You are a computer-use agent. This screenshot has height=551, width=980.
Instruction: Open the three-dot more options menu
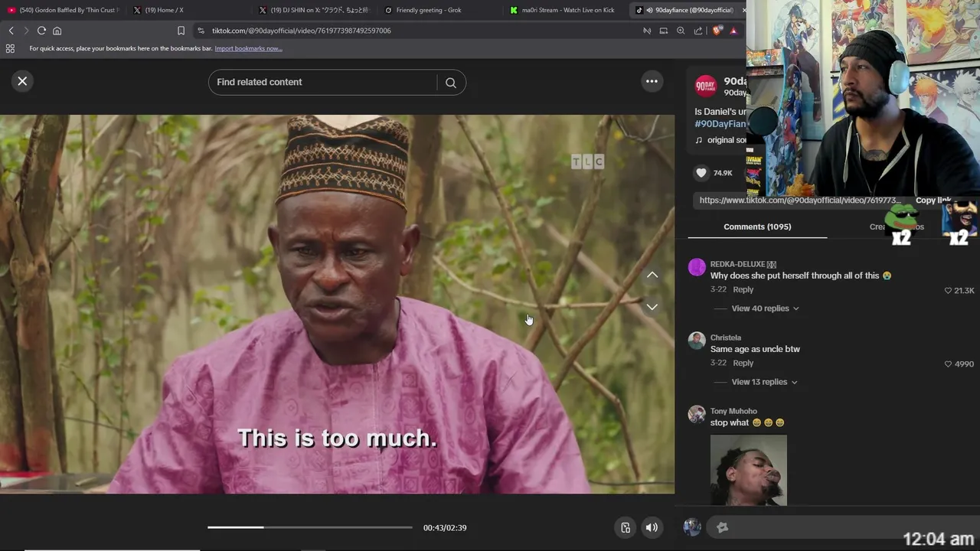[652, 81]
